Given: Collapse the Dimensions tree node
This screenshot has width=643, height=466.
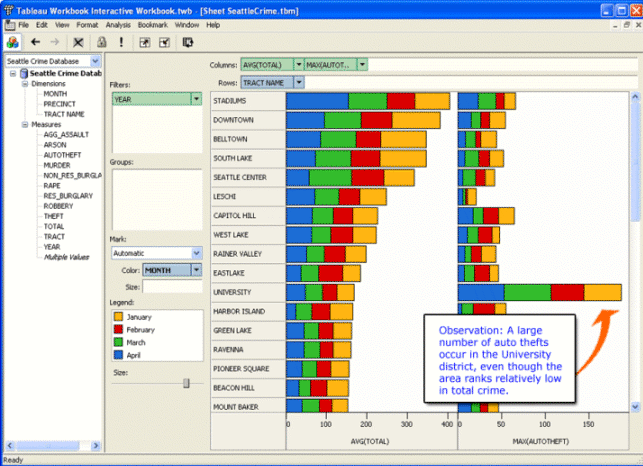Looking at the screenshot, I should click(25, 84).
